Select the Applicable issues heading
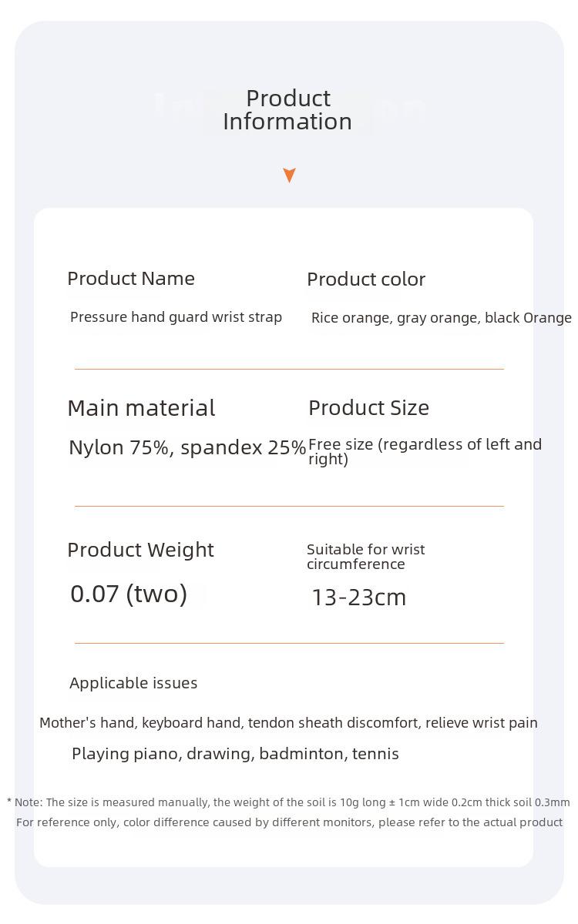This screenshot has height=924, width=578. [133, 683]
